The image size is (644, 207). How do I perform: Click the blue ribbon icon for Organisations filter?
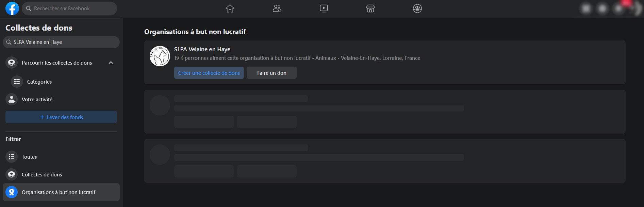click(12, 192)
